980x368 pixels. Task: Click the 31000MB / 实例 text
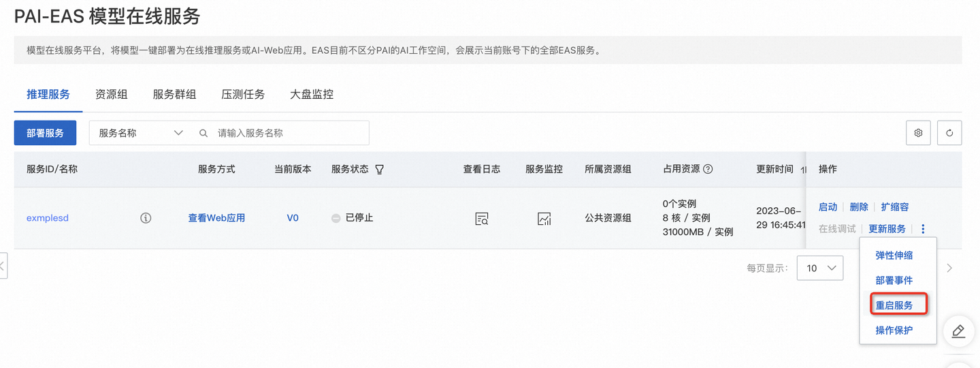click(x=698, y=232)
